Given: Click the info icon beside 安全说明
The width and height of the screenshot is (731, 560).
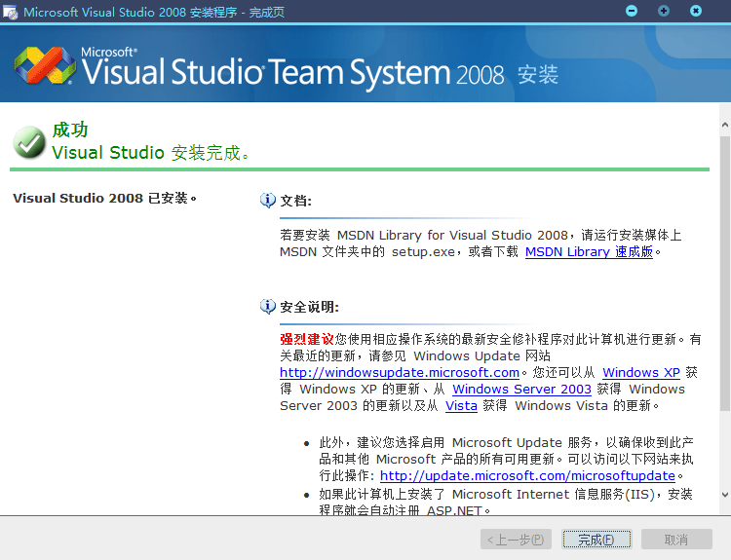Looking at the screenshot, I should (268, 307).
